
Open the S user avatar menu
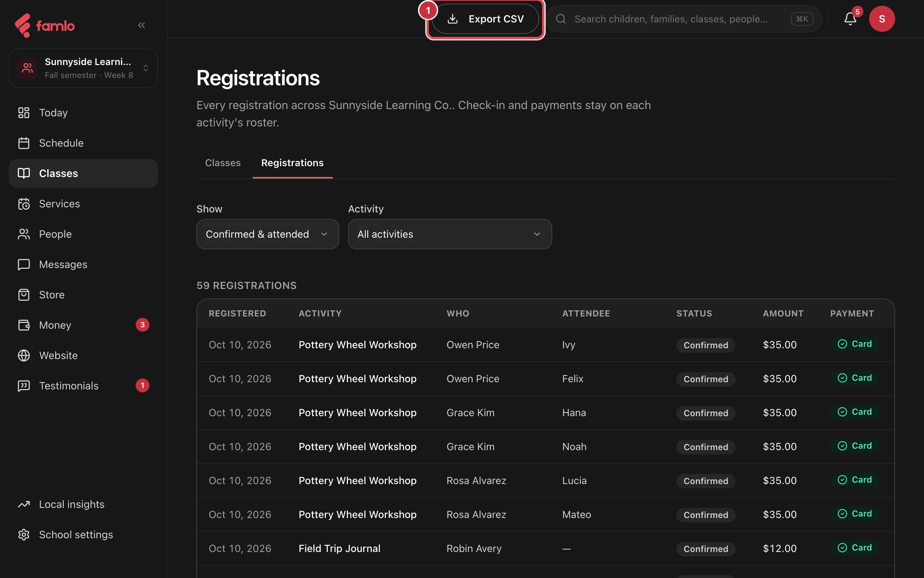click(882, 19)
